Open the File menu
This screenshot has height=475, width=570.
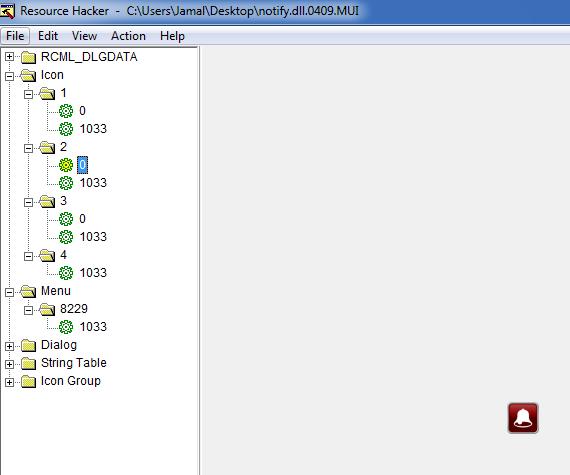(15, 36)
